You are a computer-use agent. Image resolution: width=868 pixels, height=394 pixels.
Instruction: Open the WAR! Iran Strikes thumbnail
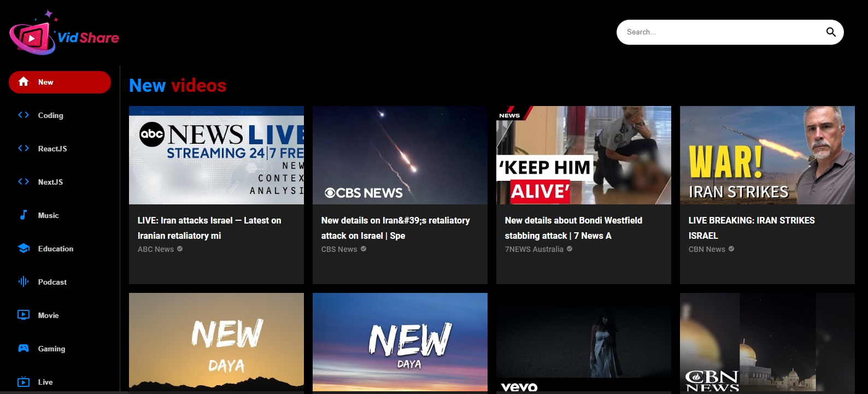click(767, 155)
